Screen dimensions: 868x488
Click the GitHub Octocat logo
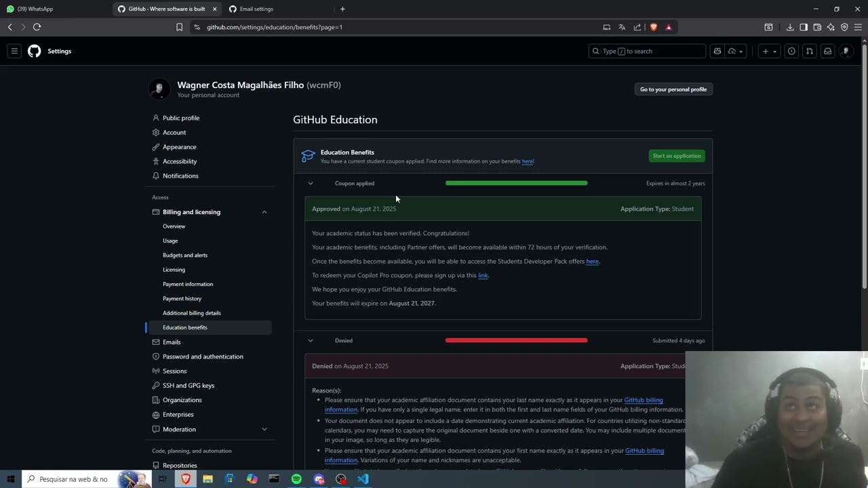(34, 51)
